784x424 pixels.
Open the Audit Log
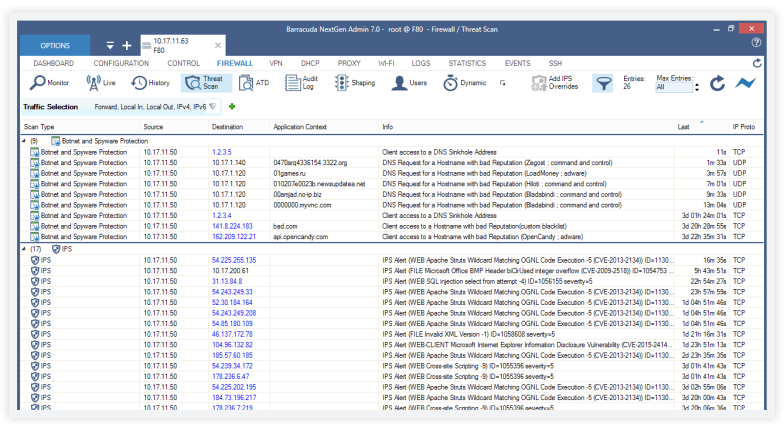[302, 83]
